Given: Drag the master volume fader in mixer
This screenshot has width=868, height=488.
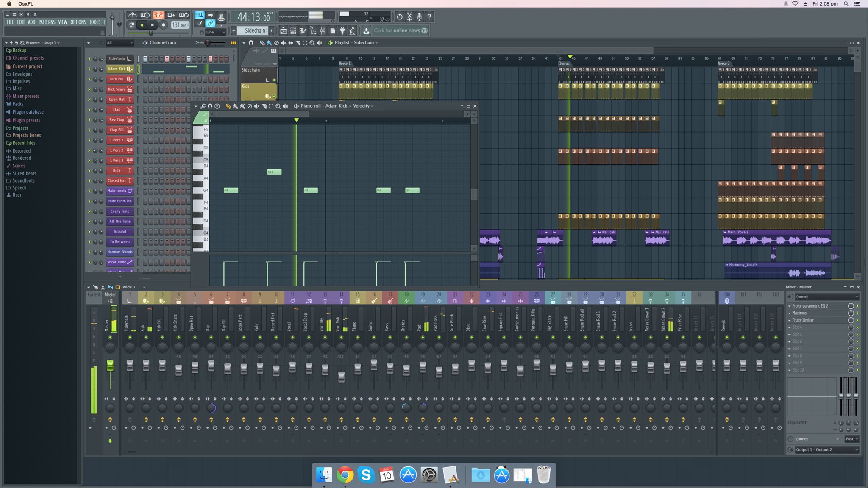Looking at the screenshot, I should (x=110, y=364).
